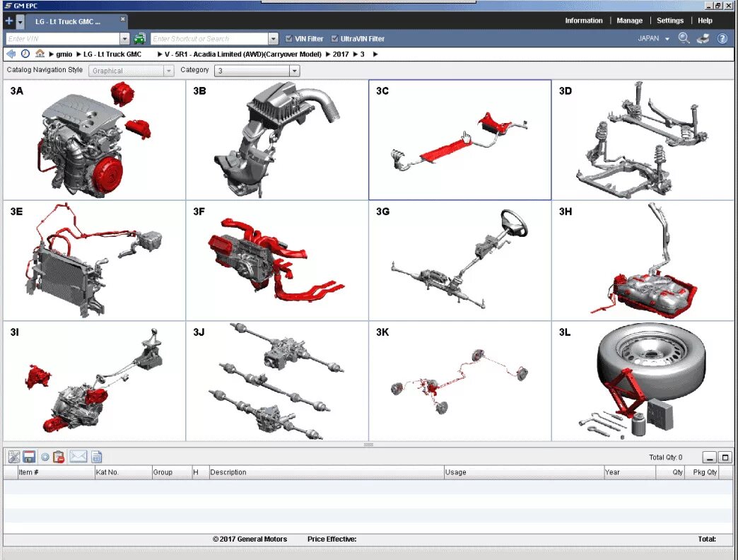Click the Description column header

[x=327, y=472]
